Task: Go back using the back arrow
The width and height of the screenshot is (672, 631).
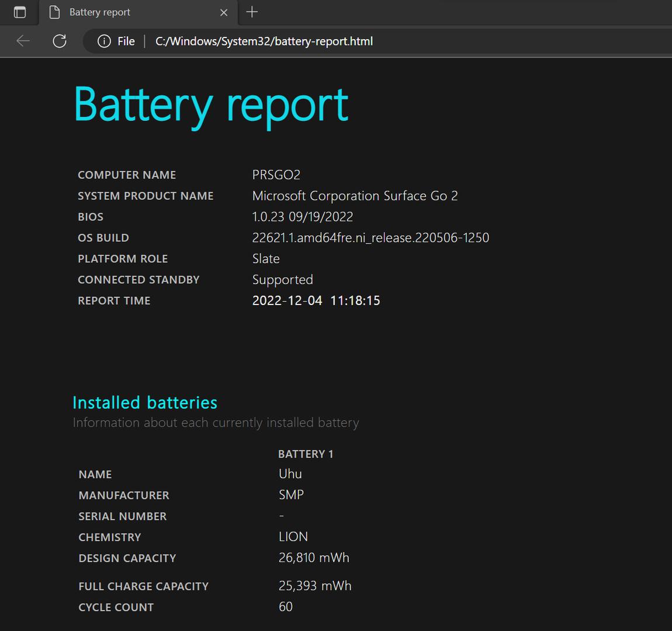Action: pyautogui.click(x=23, y=41)
